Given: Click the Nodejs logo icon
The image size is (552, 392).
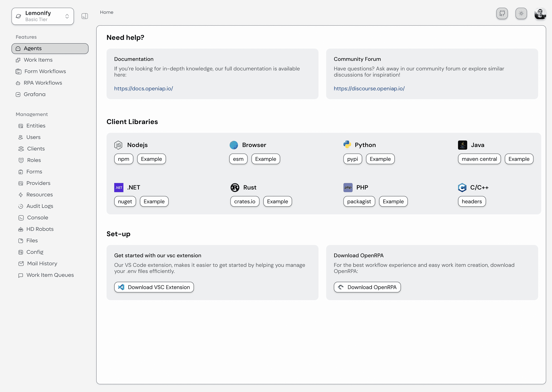Looking at the screenshot, I should tap(118, 145).
